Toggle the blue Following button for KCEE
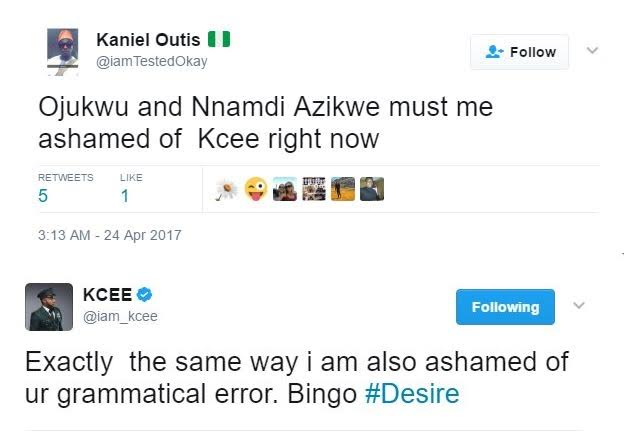This screenshot has height=433, width=639. 505,307
